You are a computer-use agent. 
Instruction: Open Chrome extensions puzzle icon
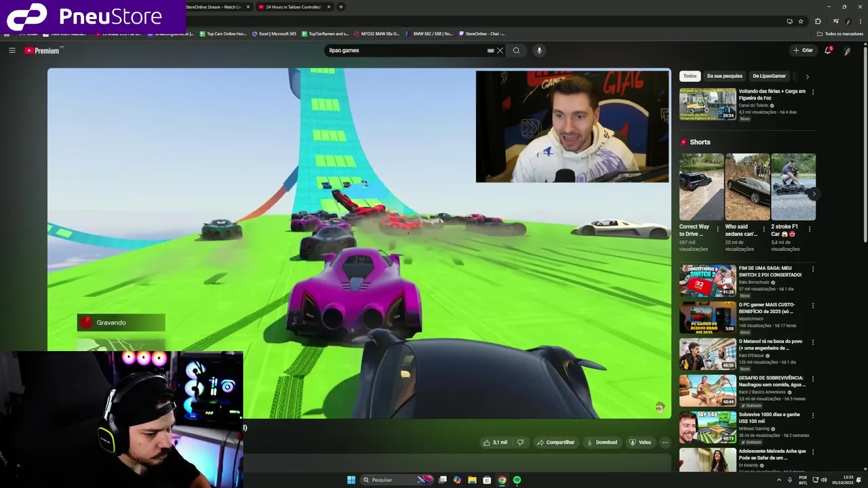[818, 21]
